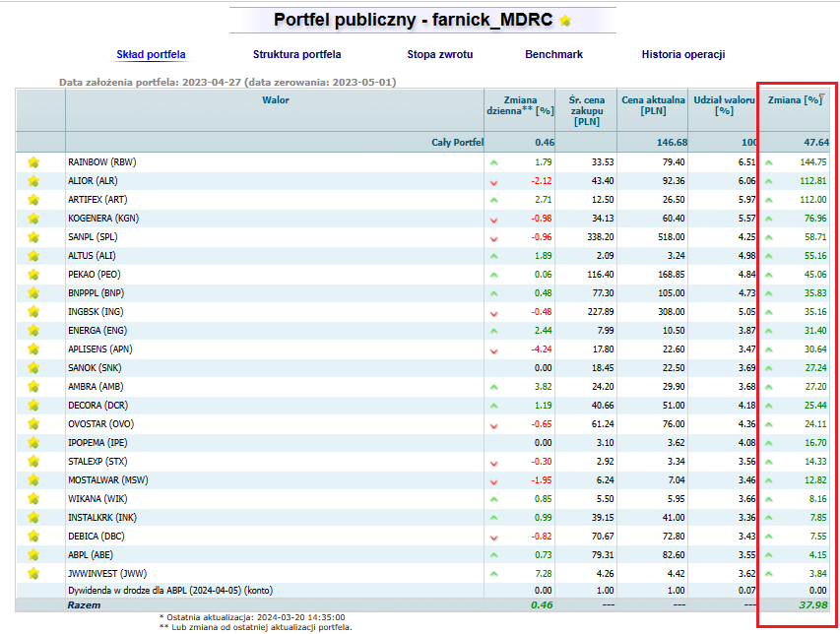Click the star icon in the INGBSK (ING) row

click(x=33, y=312)
